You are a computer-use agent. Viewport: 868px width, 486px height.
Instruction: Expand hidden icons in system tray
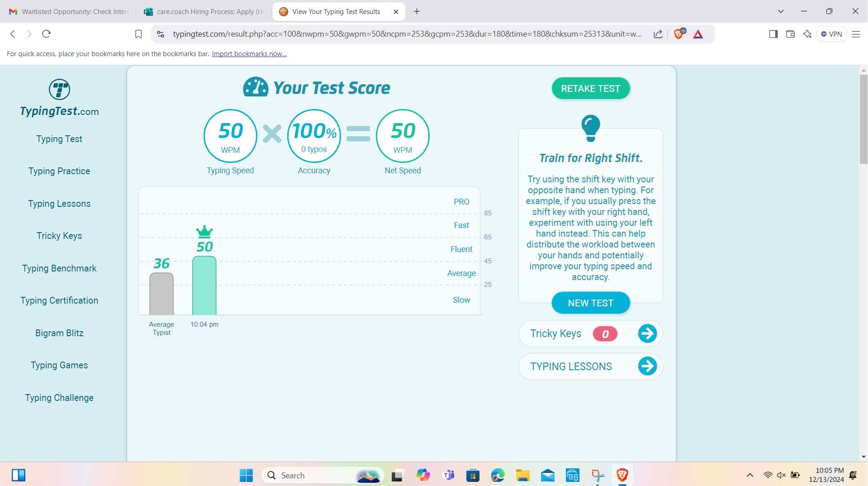pos(749,475)
